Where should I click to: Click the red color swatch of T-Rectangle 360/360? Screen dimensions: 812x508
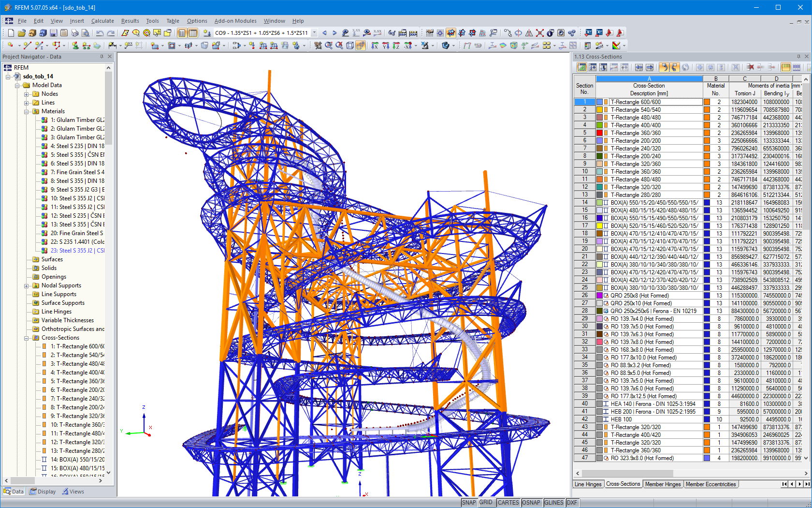tap(599, 133)
